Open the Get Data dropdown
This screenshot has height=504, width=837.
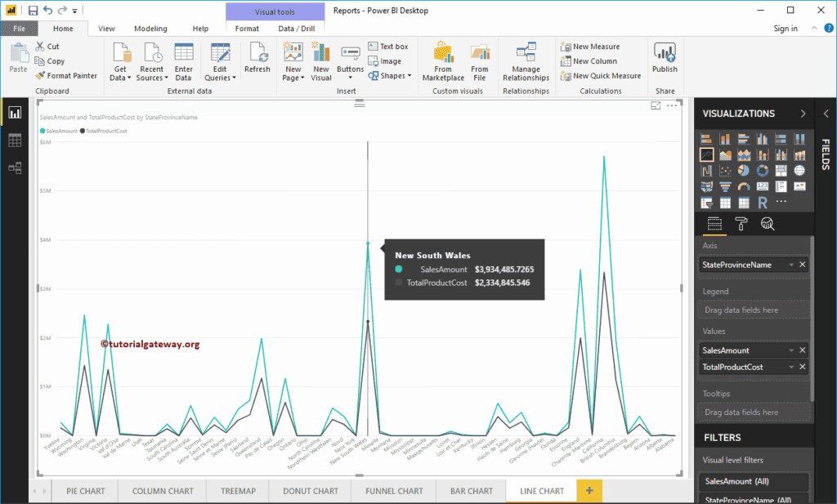click(x=120, y=64)
